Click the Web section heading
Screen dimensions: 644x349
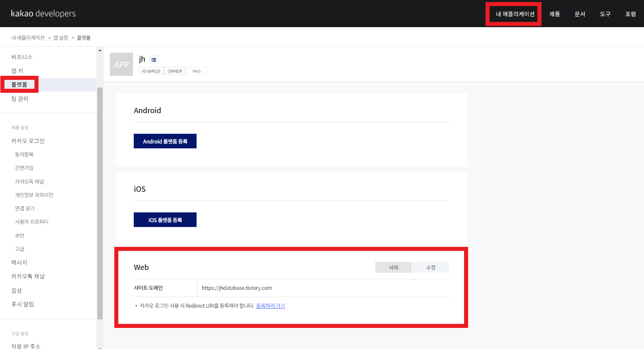point(141,267)
